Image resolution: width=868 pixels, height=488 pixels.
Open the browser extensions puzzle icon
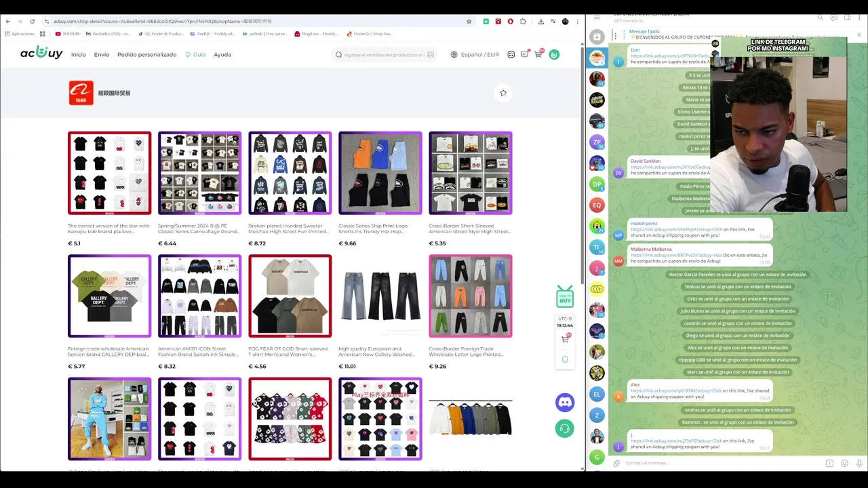523,21
